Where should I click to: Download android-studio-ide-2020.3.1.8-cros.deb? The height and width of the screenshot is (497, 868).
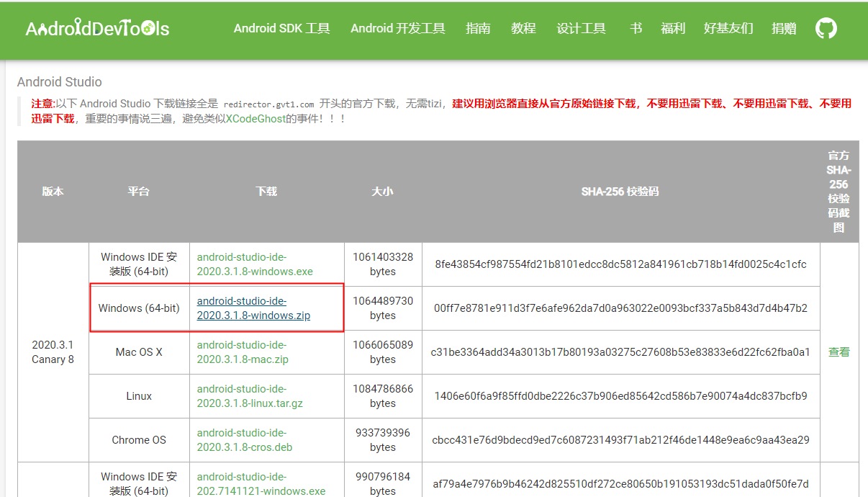point(244,440)
